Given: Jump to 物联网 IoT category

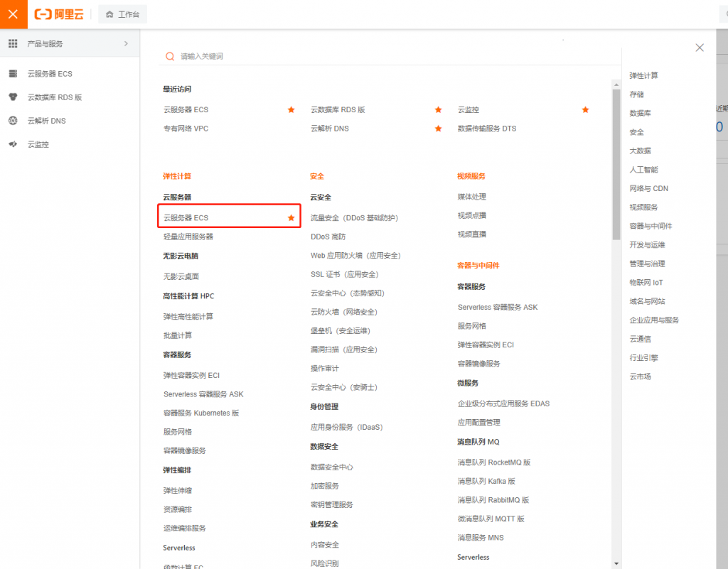Looking at the screenshot, I should (x=646, y=283).
